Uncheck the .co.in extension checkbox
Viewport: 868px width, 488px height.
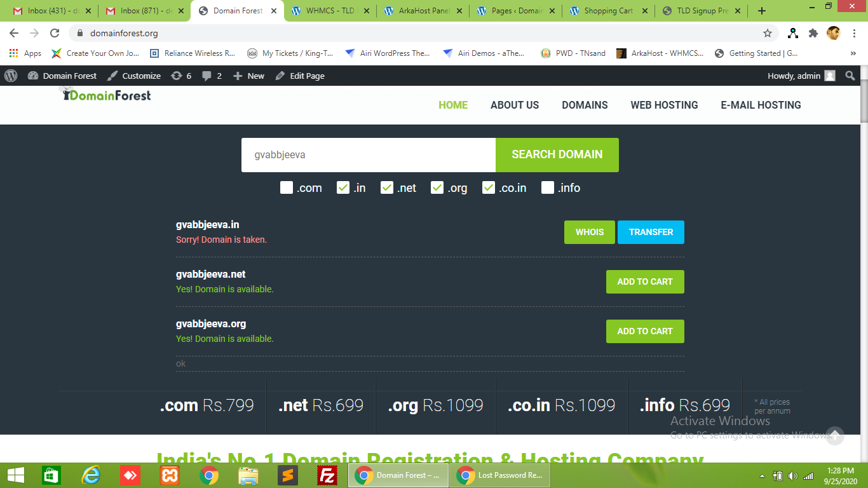point(488,187)
